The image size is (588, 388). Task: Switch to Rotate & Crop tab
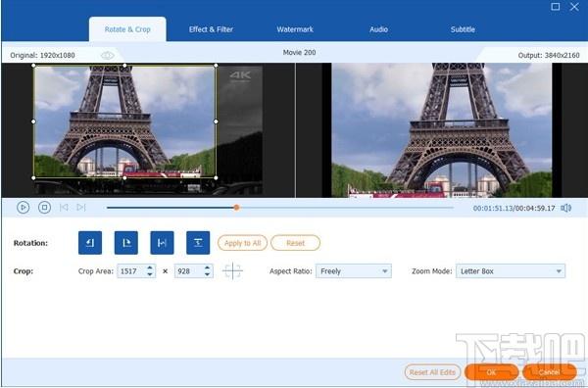pyautogui.click(x=127, y=29)
